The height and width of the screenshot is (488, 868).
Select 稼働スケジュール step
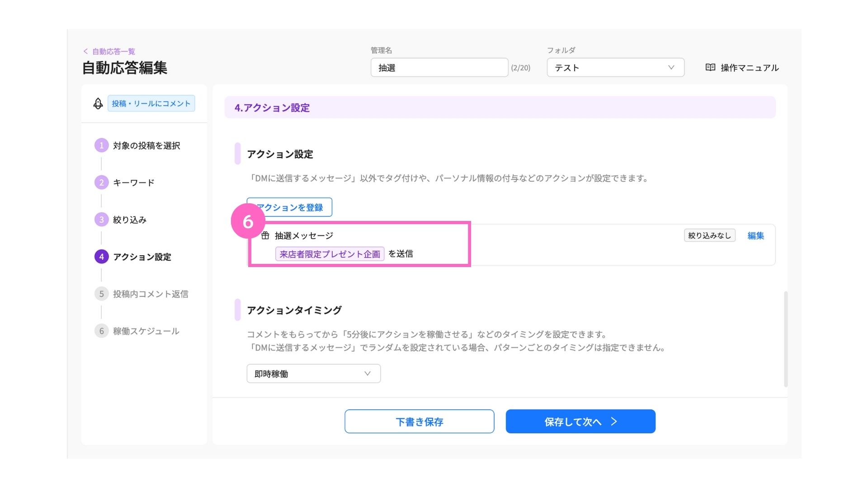point(146,331)
